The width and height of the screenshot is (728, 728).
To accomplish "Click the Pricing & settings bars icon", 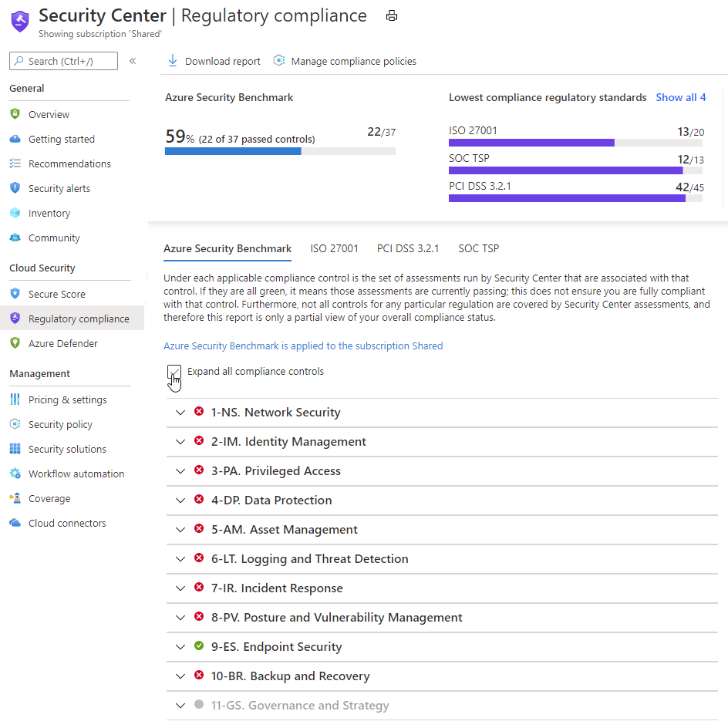I will 15,399.
